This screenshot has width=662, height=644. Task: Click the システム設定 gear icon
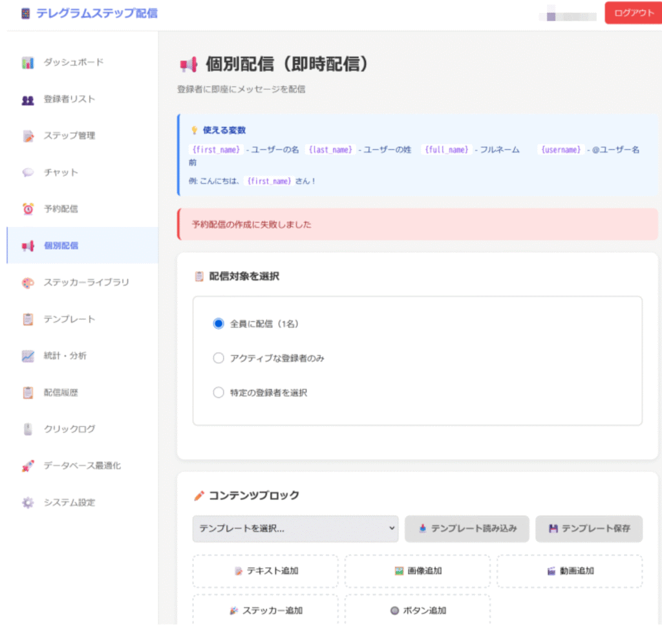28,503
